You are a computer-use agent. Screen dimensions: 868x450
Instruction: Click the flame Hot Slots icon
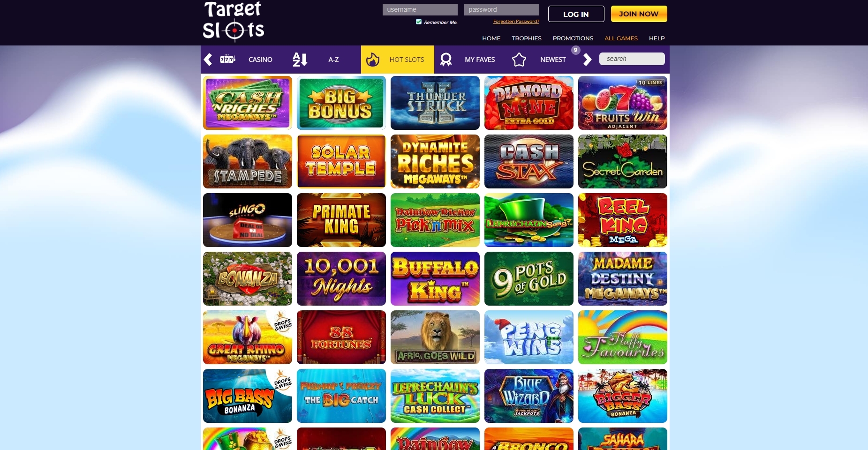click(373, 60)
